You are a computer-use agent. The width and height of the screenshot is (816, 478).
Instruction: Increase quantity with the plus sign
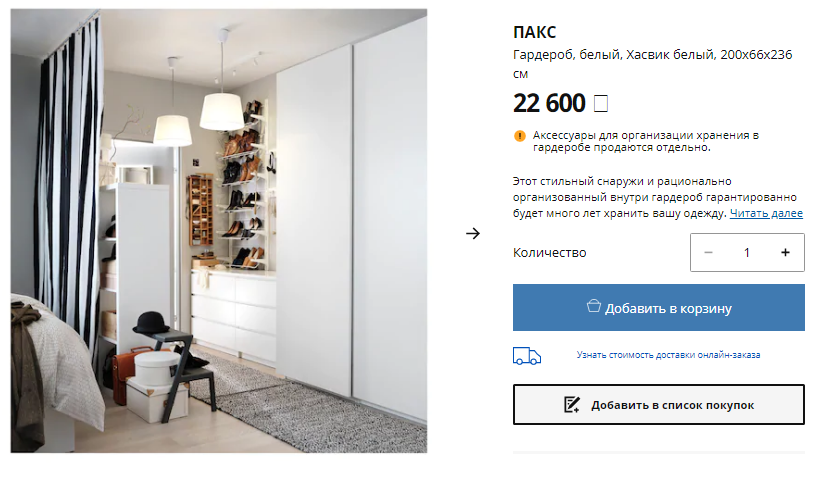point(785,252)
